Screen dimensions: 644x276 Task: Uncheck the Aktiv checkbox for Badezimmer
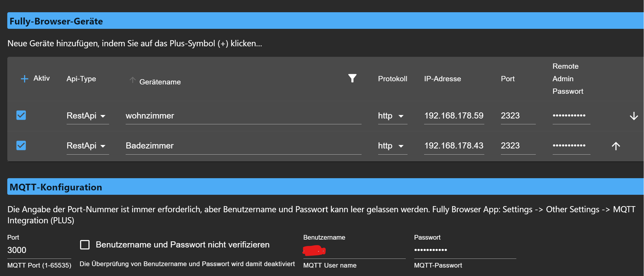pos(21,145)
